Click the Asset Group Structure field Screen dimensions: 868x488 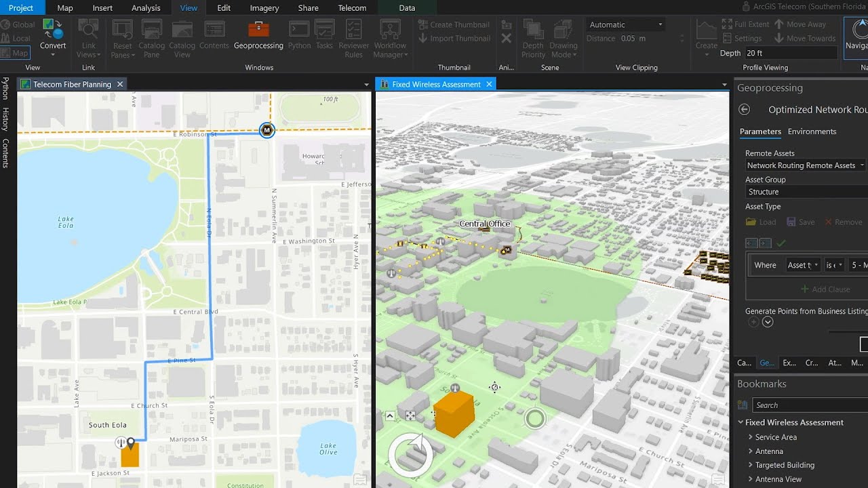(x=806, y=192)
